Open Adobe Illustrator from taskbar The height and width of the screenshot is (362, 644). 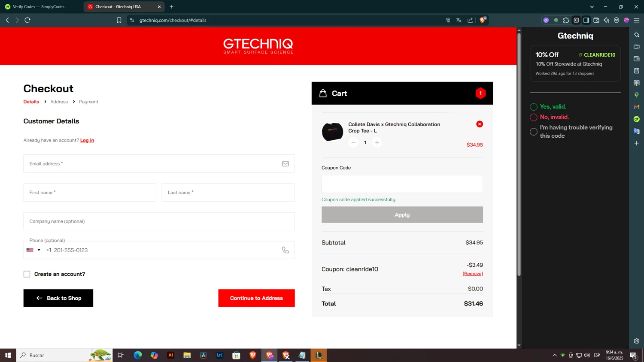tap(170, 355)
